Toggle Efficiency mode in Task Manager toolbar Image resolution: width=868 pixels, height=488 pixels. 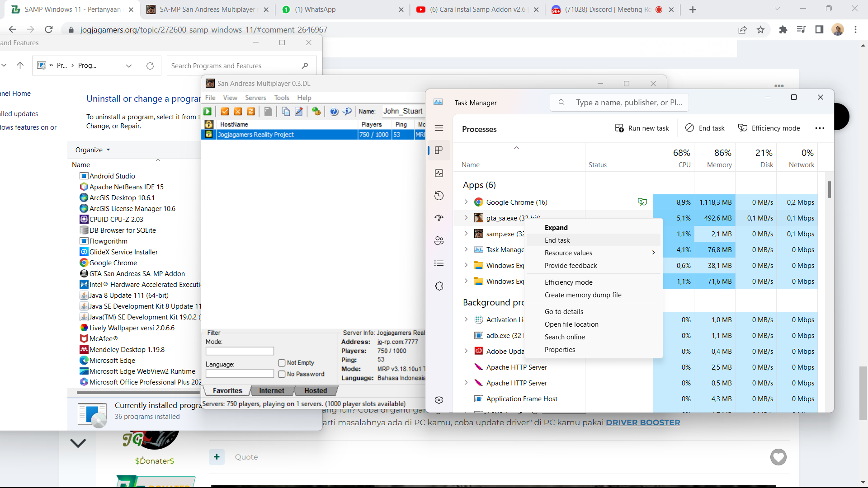click(769, 128)
